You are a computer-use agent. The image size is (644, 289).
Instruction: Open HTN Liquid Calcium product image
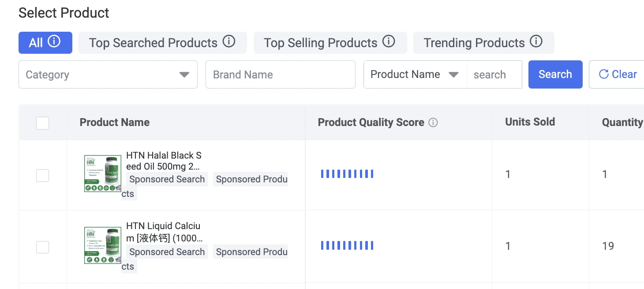point(103,245)
